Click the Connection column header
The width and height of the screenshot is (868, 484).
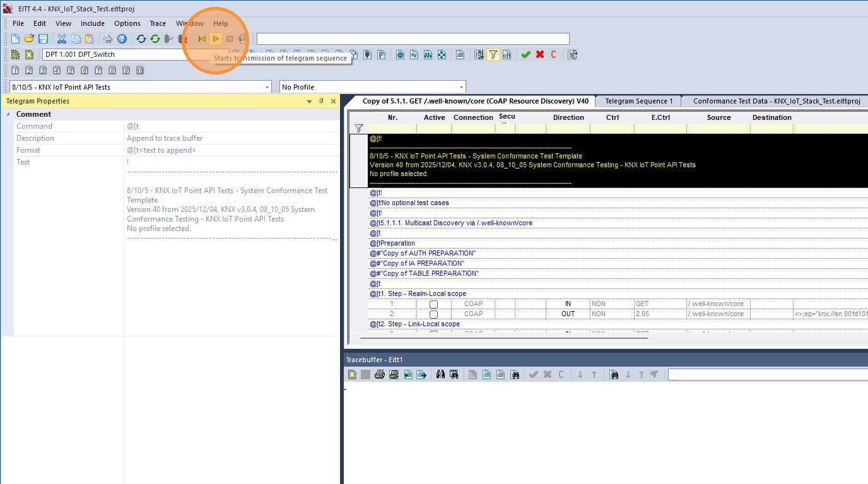(x=473, y=117)
